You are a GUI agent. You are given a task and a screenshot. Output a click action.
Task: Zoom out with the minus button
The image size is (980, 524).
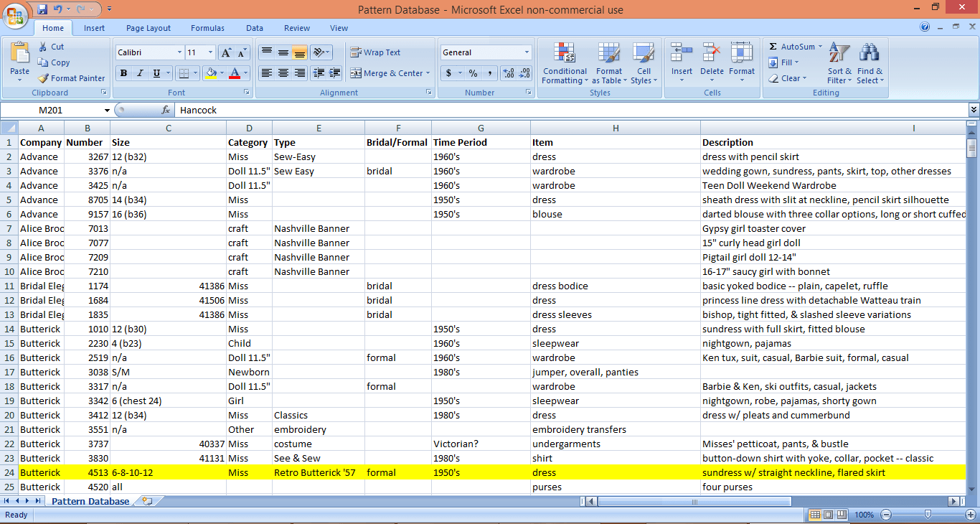tap(886, 515)
